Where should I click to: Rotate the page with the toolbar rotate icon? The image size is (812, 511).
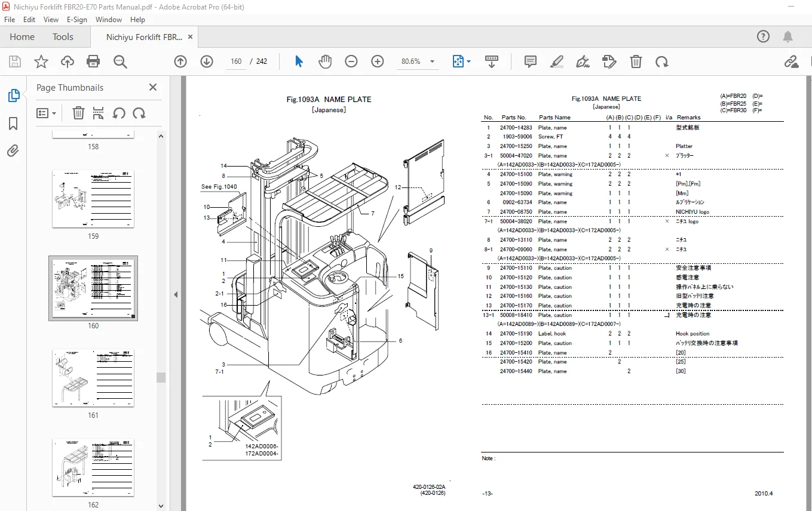pos(661,61)
